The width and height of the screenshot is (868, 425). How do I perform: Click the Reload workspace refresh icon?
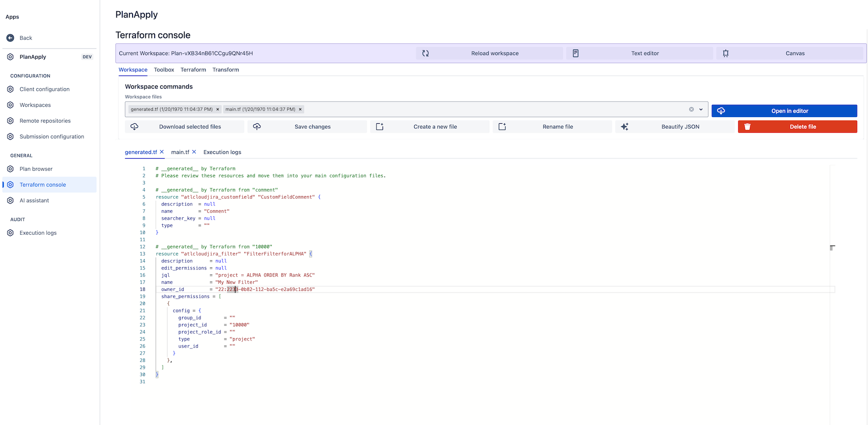(426, 53)
